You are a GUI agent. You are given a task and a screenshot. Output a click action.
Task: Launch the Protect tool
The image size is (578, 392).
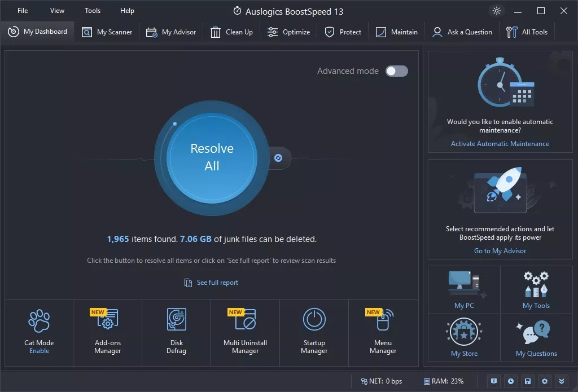pos(343,32)
